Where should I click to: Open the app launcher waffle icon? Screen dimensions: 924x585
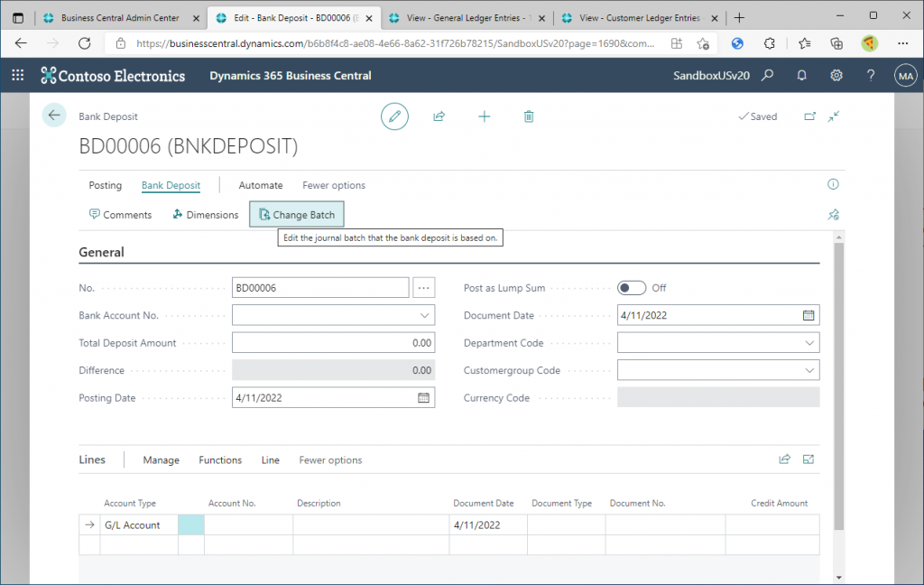[18, 75]
